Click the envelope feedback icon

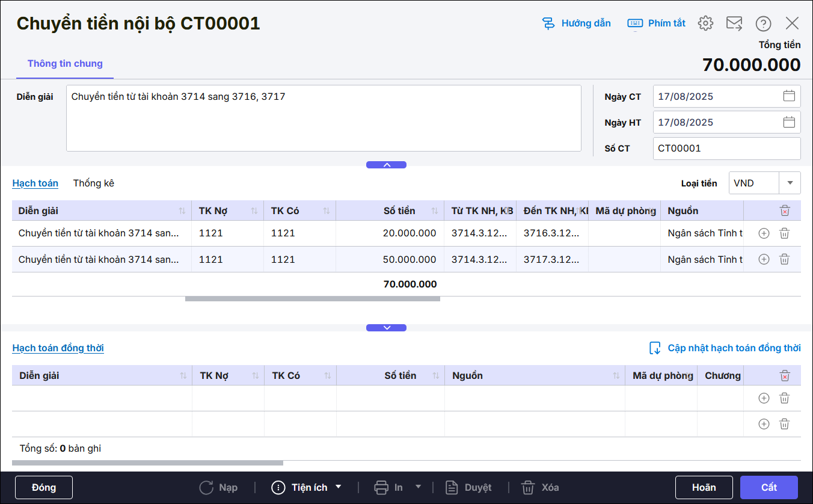[734, 23]
